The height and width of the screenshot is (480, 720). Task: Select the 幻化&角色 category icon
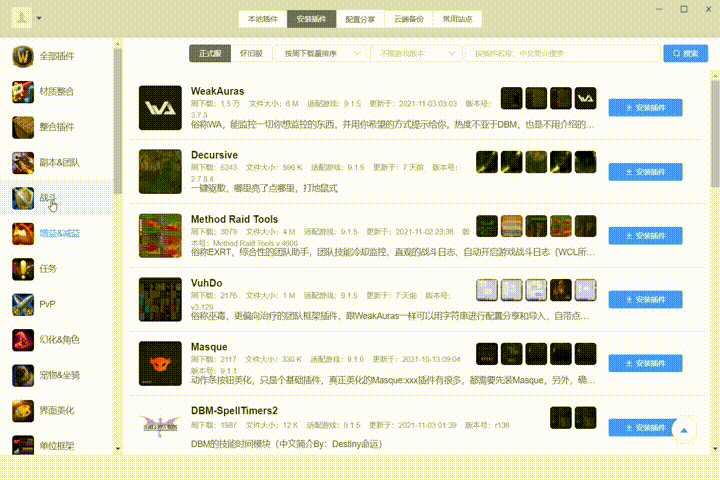point(23,340)
